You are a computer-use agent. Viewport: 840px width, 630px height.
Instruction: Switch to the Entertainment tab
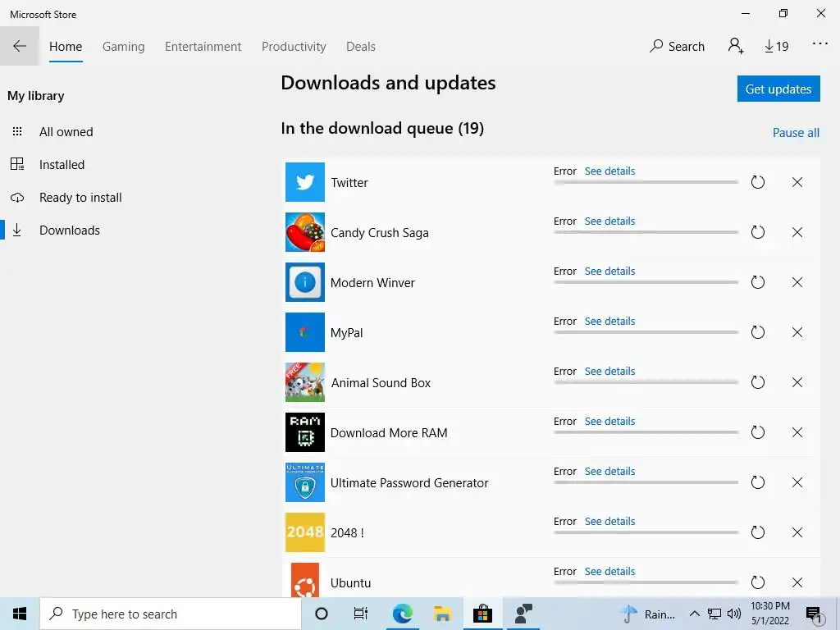click(x=203, y=47)
